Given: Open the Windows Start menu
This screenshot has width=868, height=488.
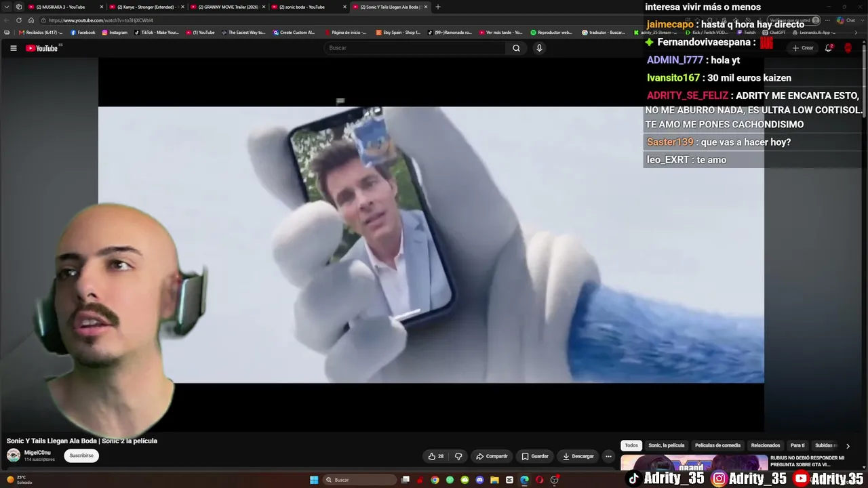Looking at the screenshot, I should click(314, 480).
